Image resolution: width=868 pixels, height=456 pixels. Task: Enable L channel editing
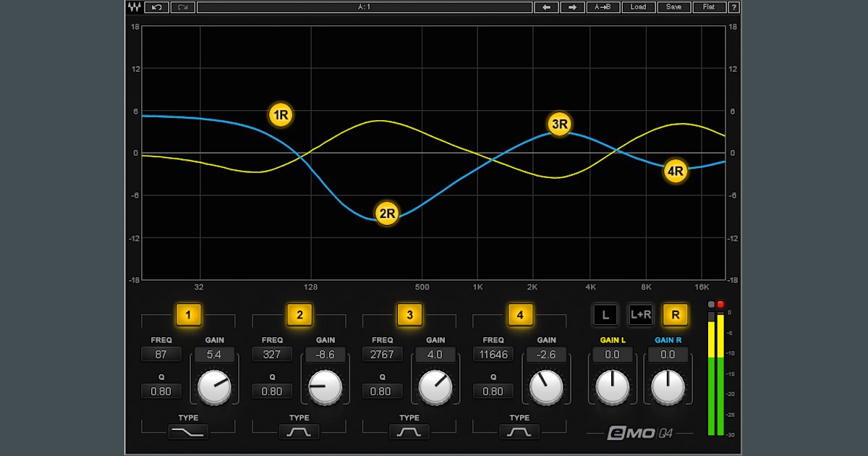pos(605,314)
